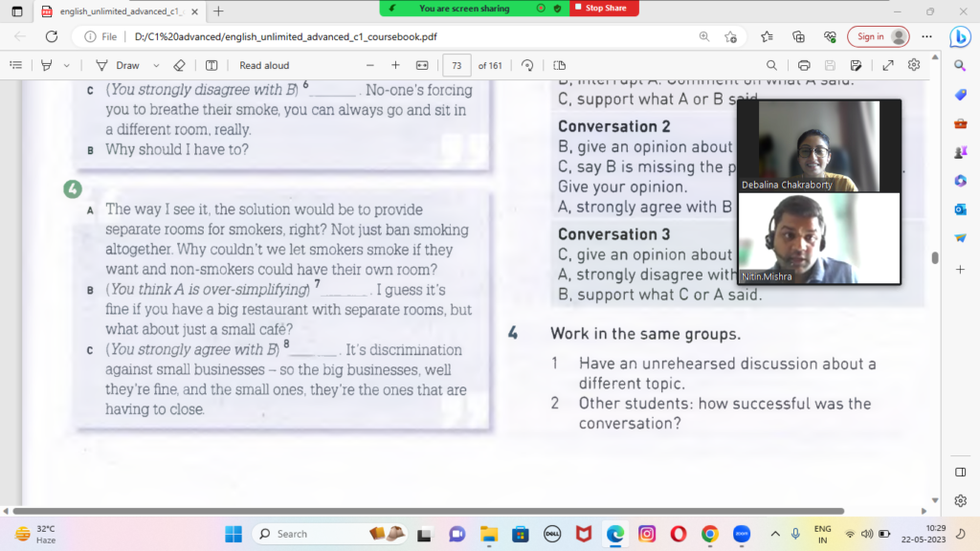
Task: Enter full screen with expand arrows icon
Action: 888,65
